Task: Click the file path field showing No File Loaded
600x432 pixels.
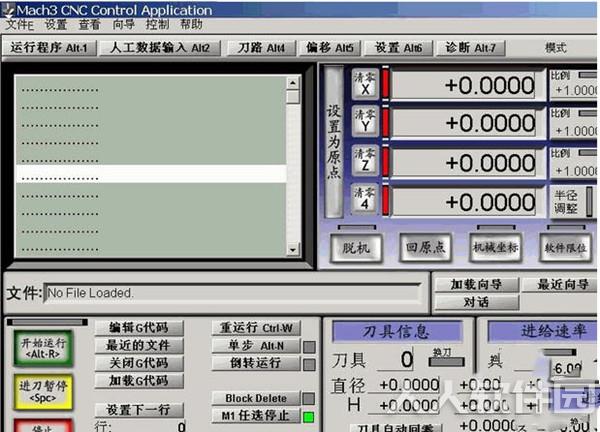Action: tap(232, 293)
